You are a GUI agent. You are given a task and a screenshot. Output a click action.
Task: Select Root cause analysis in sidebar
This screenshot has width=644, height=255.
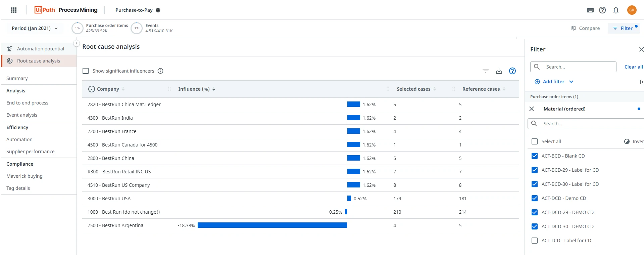pos(39,61)
